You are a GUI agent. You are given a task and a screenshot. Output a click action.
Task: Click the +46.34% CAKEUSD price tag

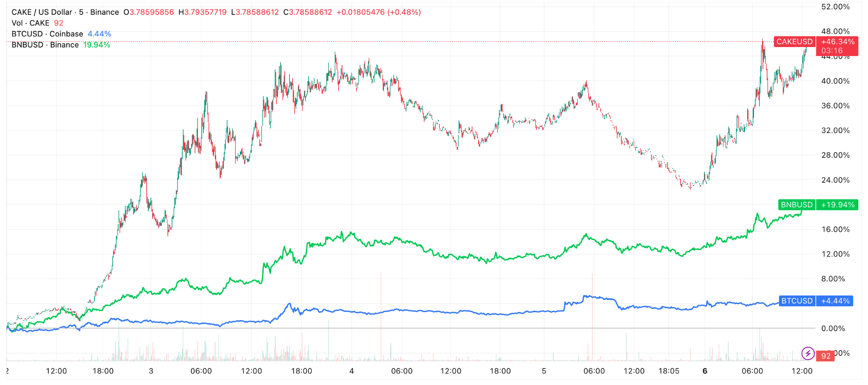point(837,42)
